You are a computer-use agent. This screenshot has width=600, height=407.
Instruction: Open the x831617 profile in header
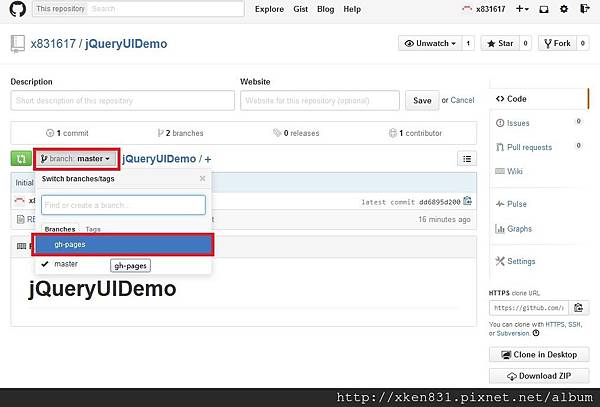coord(484,9)
